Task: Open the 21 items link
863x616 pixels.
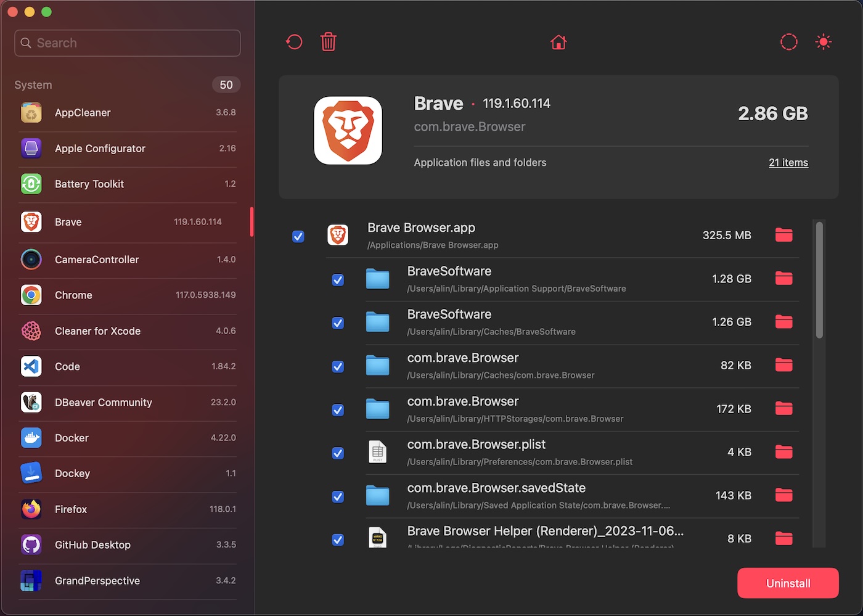Action: [788, 163]
